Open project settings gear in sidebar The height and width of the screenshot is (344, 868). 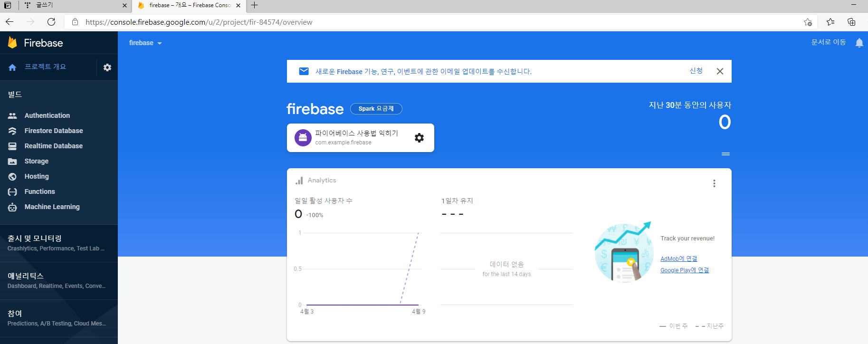(107, 67)
